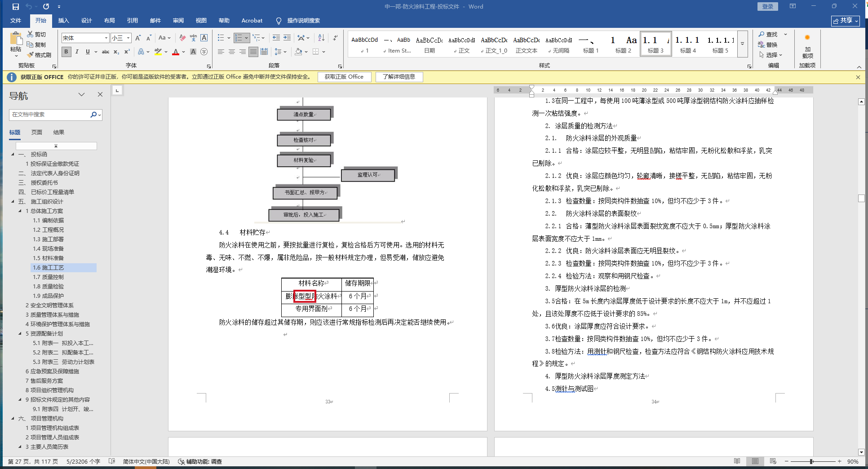Show the 页面 tab in the navigation pane
The height and width of the screenshot is (469, 868).
[37, 132]
